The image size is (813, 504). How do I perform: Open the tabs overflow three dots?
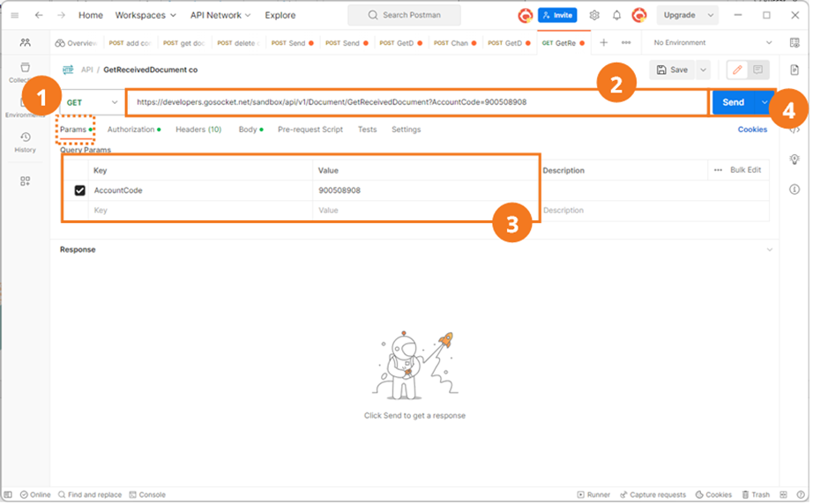[x=626, y=42]
